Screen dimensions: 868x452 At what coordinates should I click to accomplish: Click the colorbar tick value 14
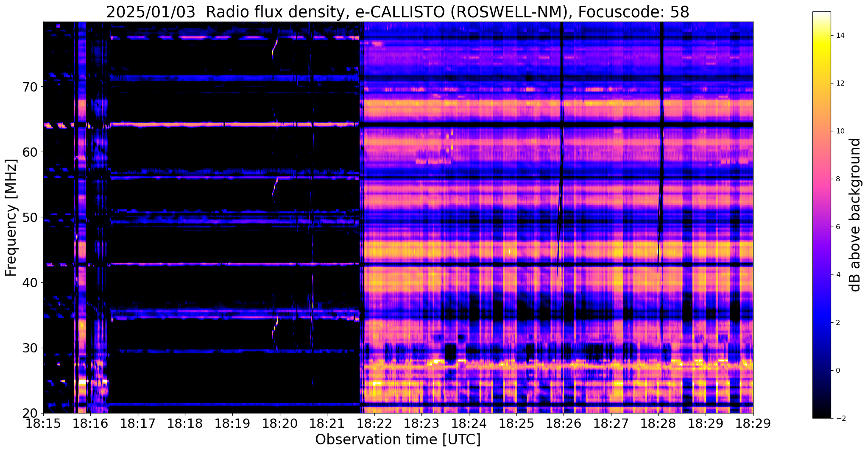coord(840,35)
